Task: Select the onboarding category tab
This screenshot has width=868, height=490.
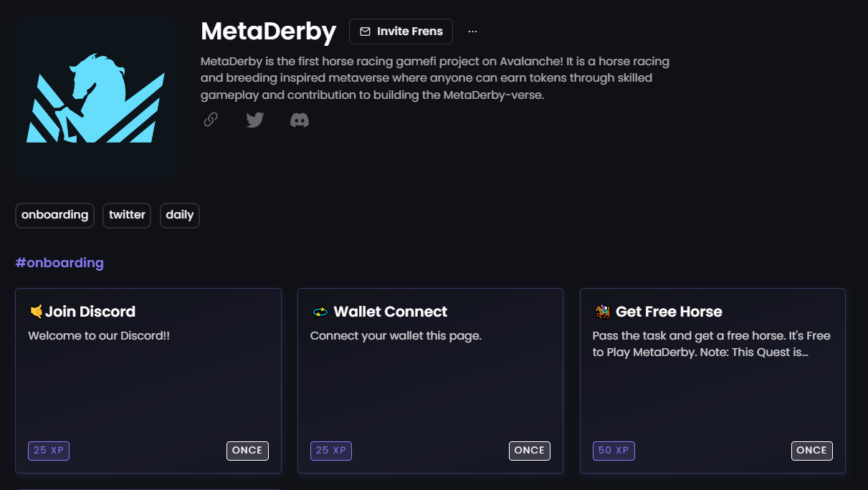Action: (54, 215)
